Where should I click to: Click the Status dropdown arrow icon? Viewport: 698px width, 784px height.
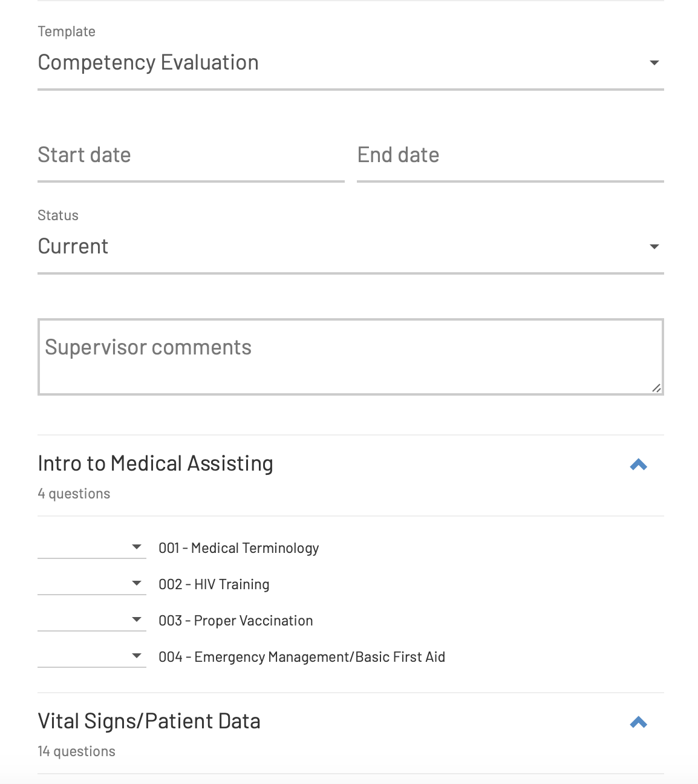tap(654, 247)
